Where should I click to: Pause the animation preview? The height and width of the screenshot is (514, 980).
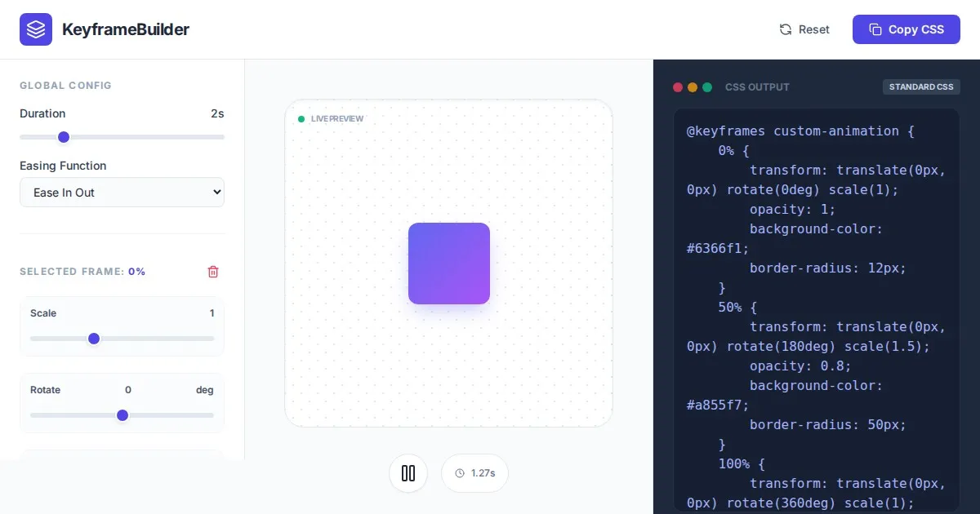[408, 473]
